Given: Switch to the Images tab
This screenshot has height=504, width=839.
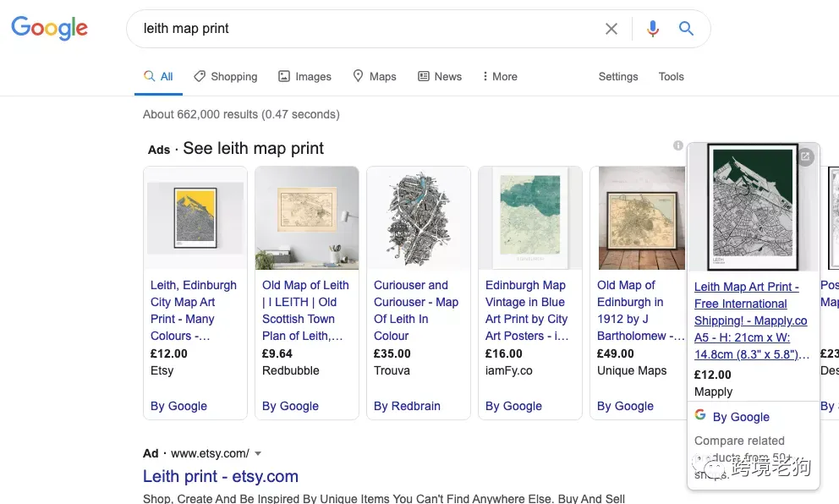Looking at the screenshot, I should point(304,76).
